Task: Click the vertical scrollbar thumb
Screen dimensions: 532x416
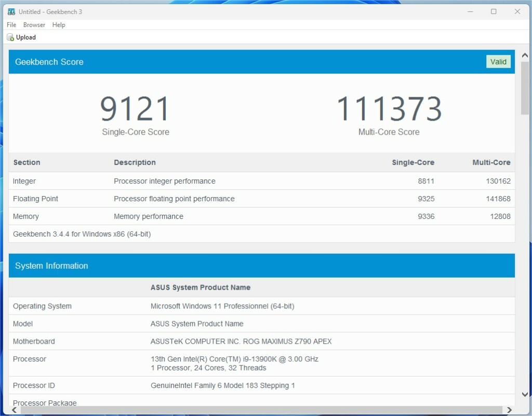Action: click(x=525, y=88)
